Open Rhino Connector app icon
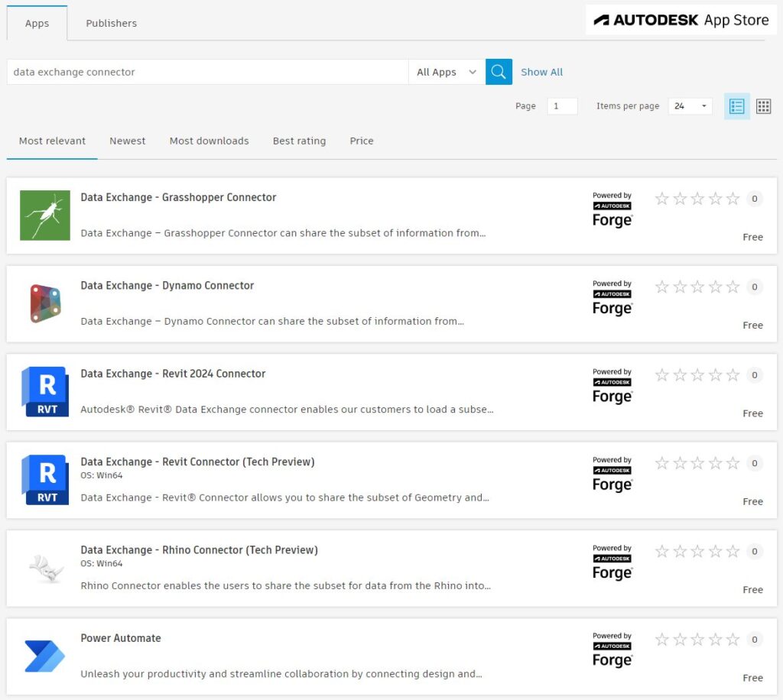This screenshot has height=700, width=783. (x=46, y=568)
